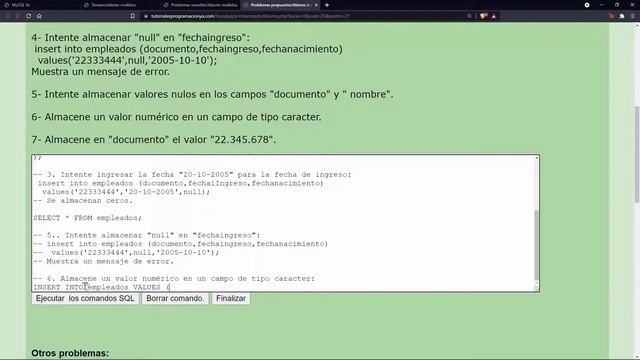The image size is (640, 360).
Task: Go to the browser home page
Action: (x=39, y=16)
